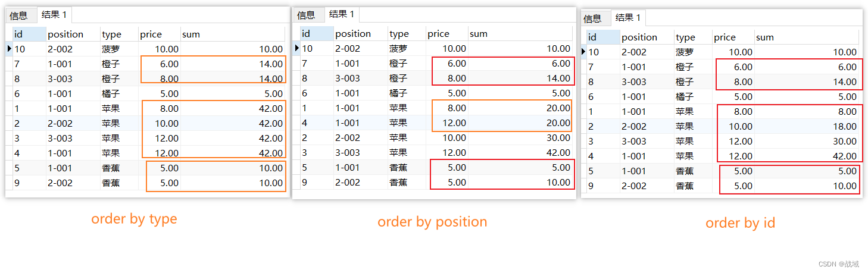Select type '香蕉' in id 5 row, left panel

coord(119,168)
